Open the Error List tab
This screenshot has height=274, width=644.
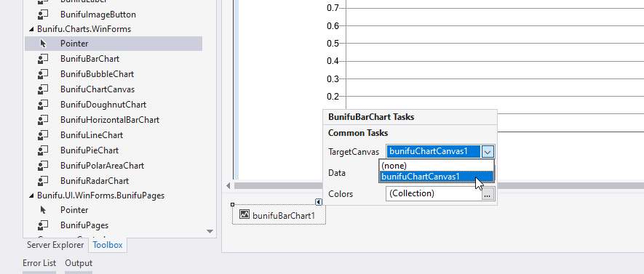click(39, 263)
